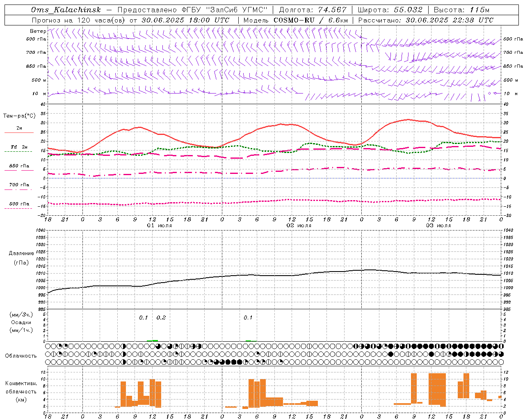The height and width of the screenshot is (420, 525).
Task: Click the 700 гПа entry in temperature legend
Action: click(19, 185)
